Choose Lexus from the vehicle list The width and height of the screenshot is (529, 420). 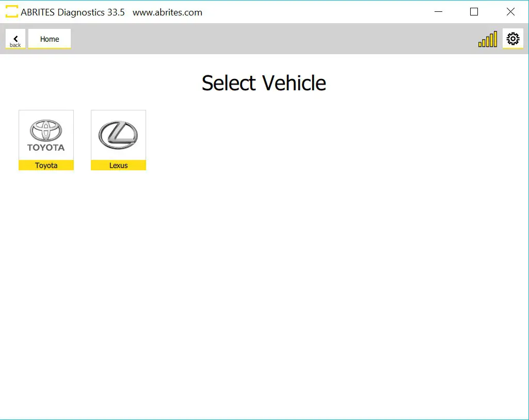click(x=118, y=139)
